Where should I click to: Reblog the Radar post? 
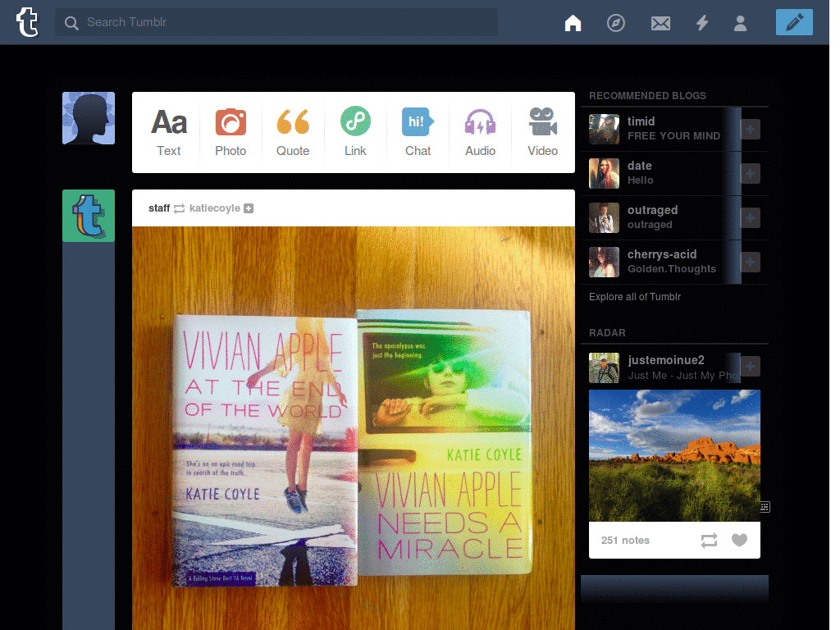pos(709,540)
